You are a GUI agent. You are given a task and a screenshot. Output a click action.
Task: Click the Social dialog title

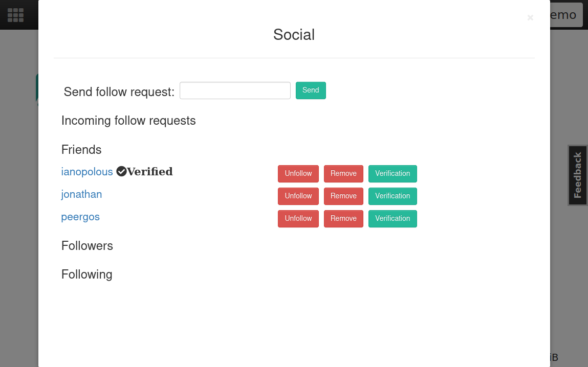[x=294, y=35]
